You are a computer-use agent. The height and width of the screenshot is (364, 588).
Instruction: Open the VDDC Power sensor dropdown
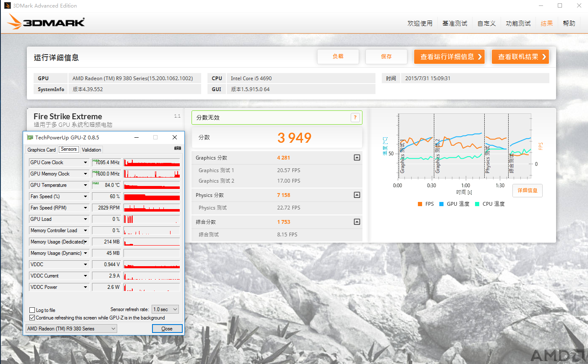pos(86,287)
